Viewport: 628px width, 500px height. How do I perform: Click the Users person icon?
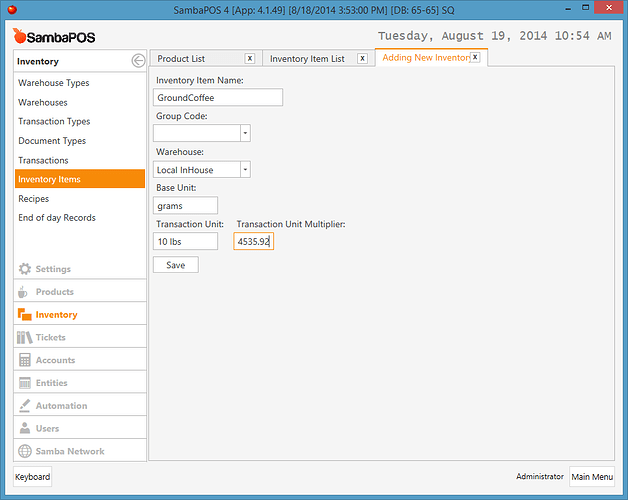pos(25,428)
